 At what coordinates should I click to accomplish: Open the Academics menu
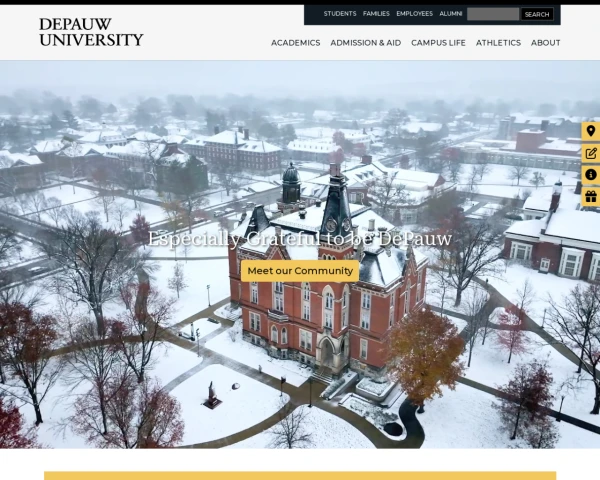coord(295,43)
